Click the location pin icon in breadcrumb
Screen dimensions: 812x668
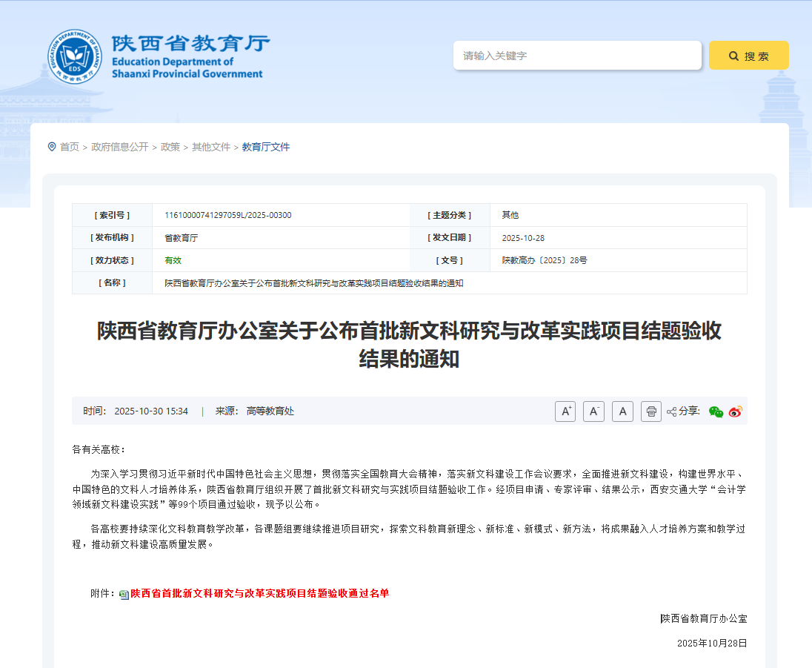point(52,147)
